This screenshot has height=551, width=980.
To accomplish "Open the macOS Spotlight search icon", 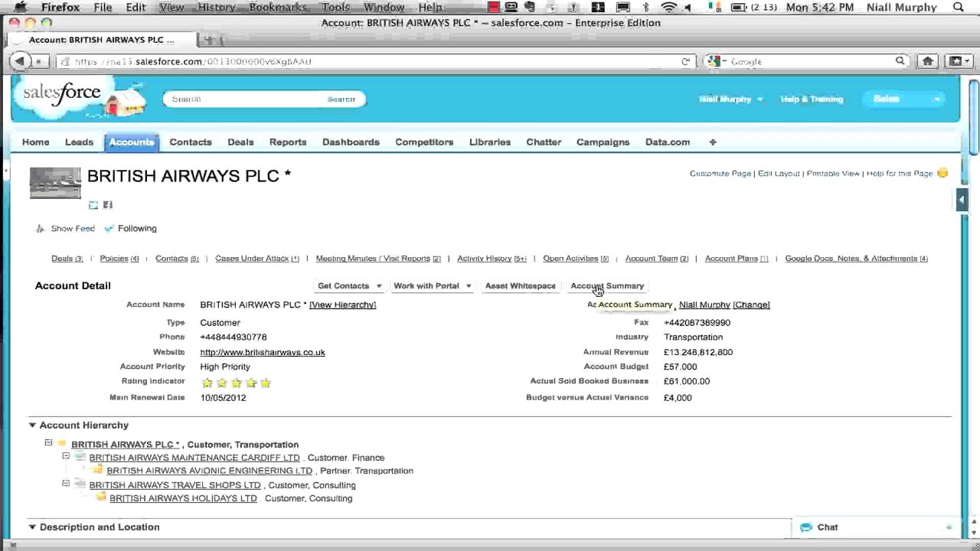I will pos(959,8).
